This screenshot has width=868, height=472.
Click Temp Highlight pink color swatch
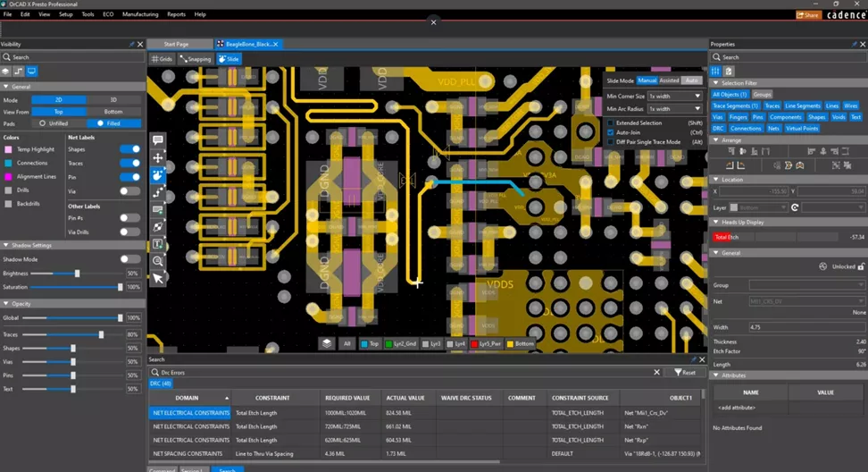point(8,149)
